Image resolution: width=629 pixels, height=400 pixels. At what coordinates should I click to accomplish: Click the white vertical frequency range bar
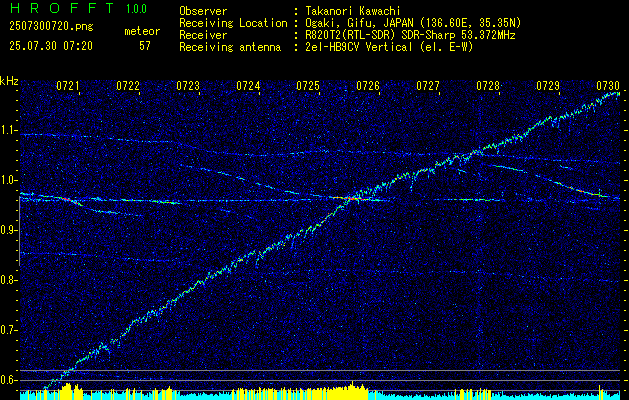19,231
